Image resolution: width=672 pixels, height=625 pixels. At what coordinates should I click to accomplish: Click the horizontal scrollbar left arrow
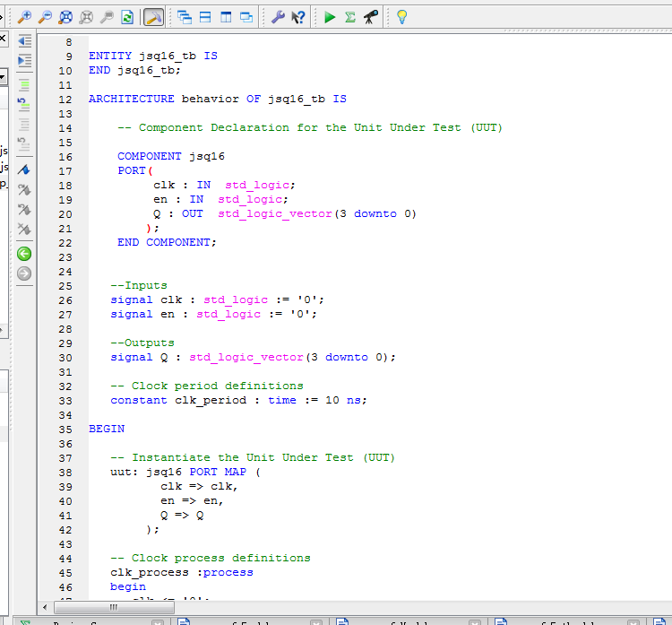[x=46, y=607]
